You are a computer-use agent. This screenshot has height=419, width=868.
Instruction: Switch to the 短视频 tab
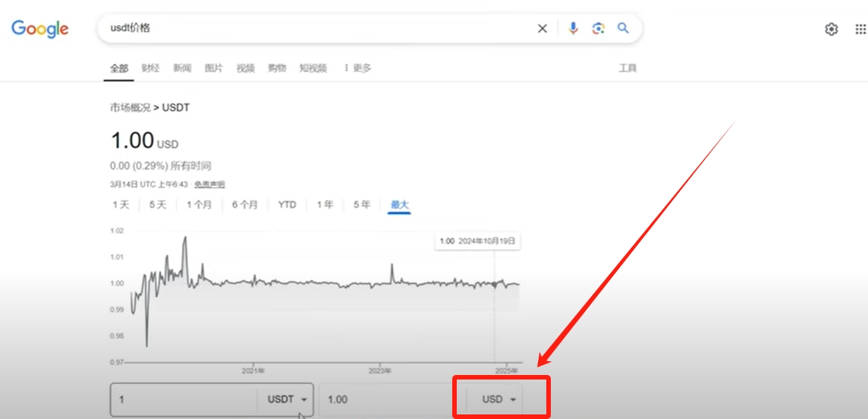(x=313, y=68)
